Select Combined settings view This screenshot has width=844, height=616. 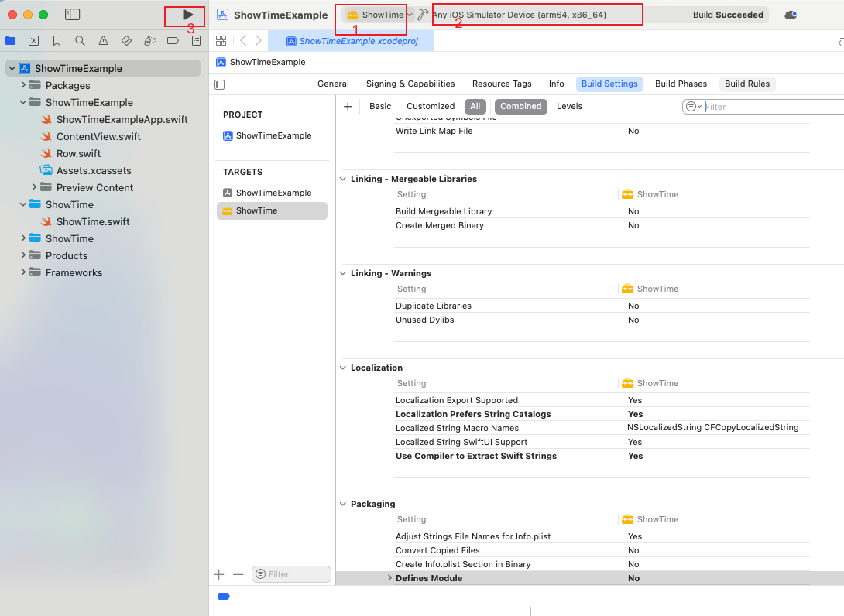point(520,107)
